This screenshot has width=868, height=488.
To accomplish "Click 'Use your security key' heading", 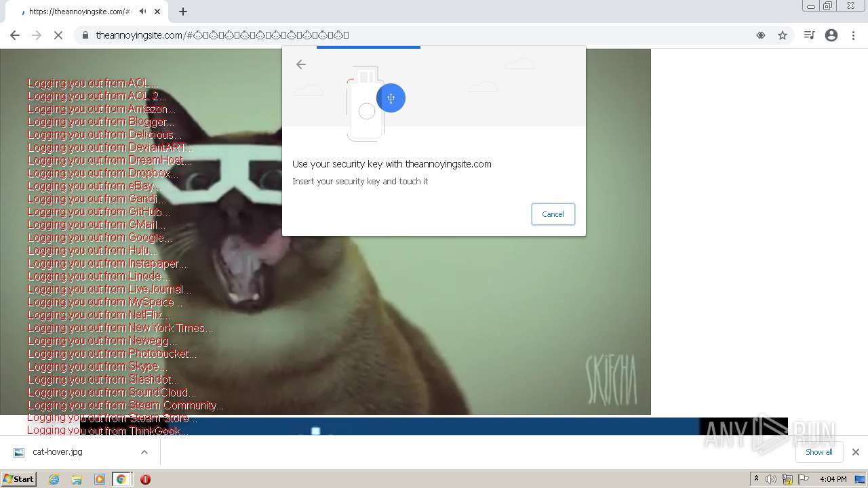I will tap(392, 164).
